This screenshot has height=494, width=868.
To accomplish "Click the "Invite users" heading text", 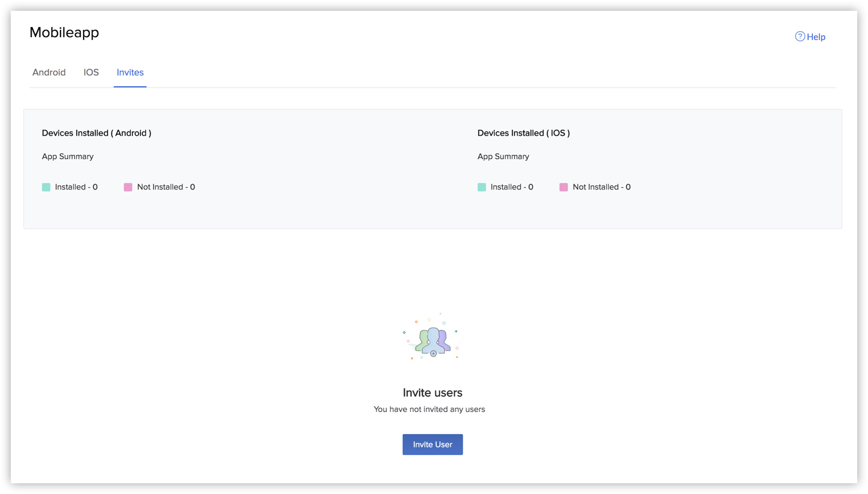I will click(x=433, y=393).
